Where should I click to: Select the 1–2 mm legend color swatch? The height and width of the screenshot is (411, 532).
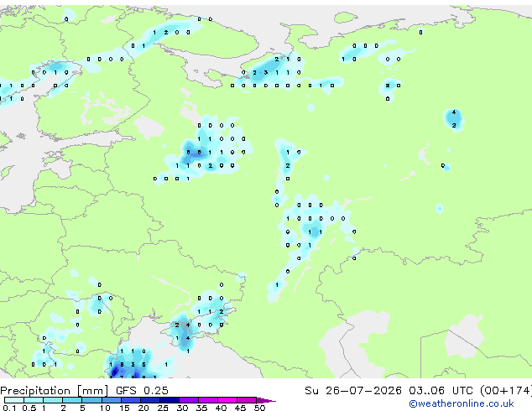tap(53, 400)
